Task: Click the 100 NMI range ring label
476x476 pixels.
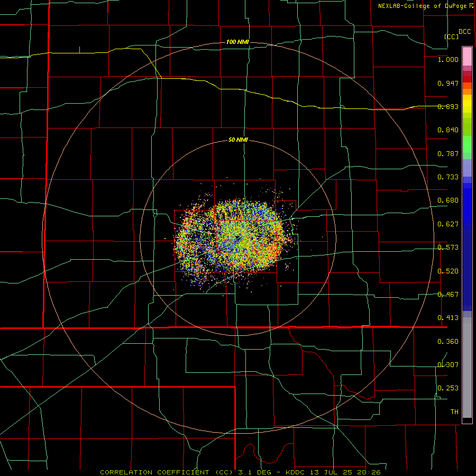Action: pos(237,42)
